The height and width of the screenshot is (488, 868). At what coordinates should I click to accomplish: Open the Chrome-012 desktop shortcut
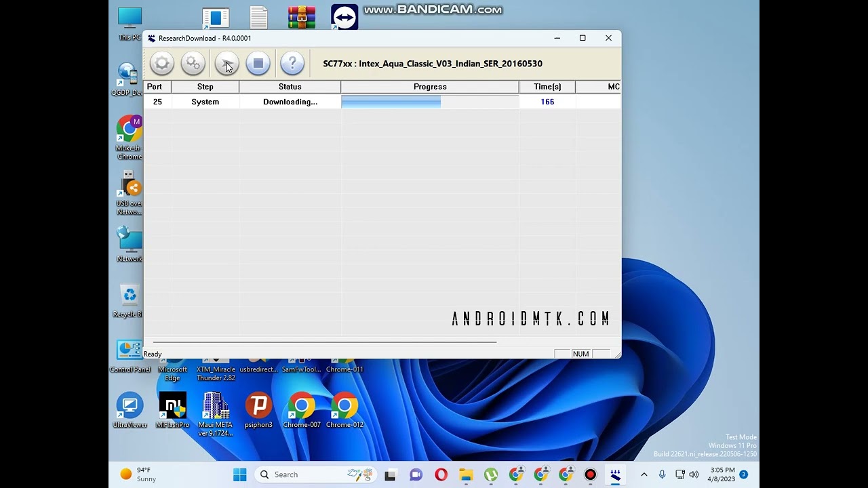(x=344, y=410)
